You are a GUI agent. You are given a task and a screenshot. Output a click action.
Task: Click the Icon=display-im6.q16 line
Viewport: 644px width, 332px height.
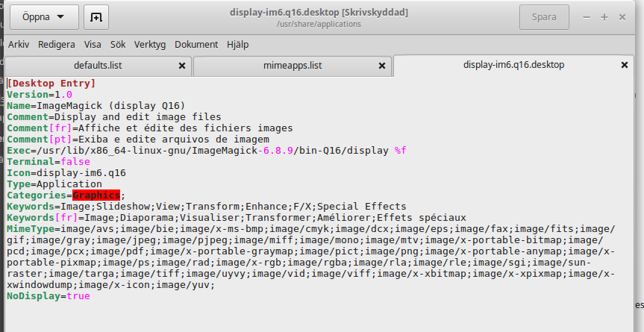point(66,173)
